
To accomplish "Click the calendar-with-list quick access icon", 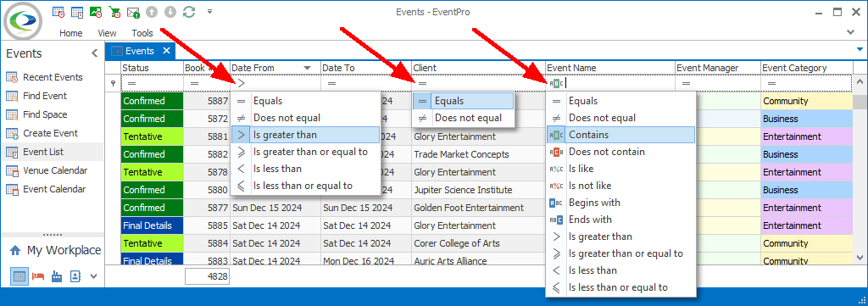I will coord(77,12).
